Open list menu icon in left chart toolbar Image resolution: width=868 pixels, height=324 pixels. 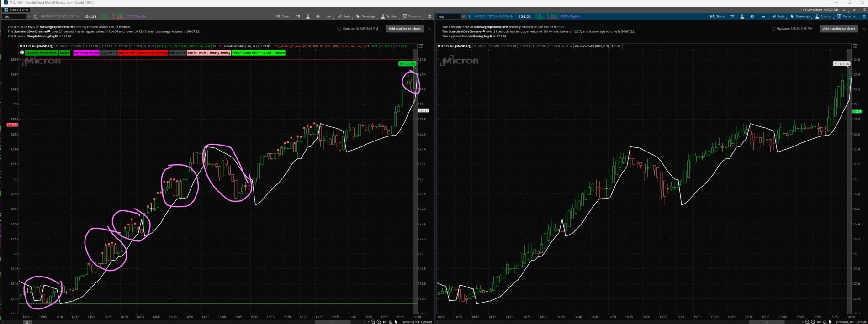click(429, 16)
